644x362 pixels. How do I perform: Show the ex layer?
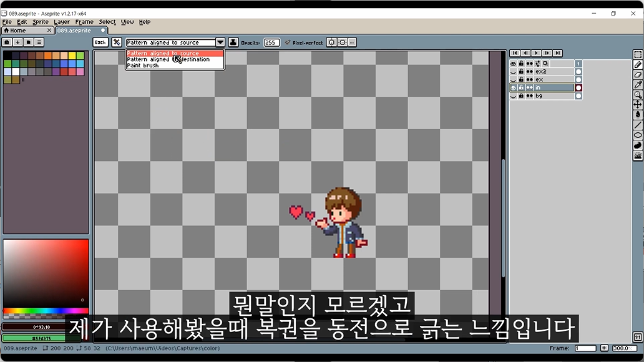(x=514, y=80)
